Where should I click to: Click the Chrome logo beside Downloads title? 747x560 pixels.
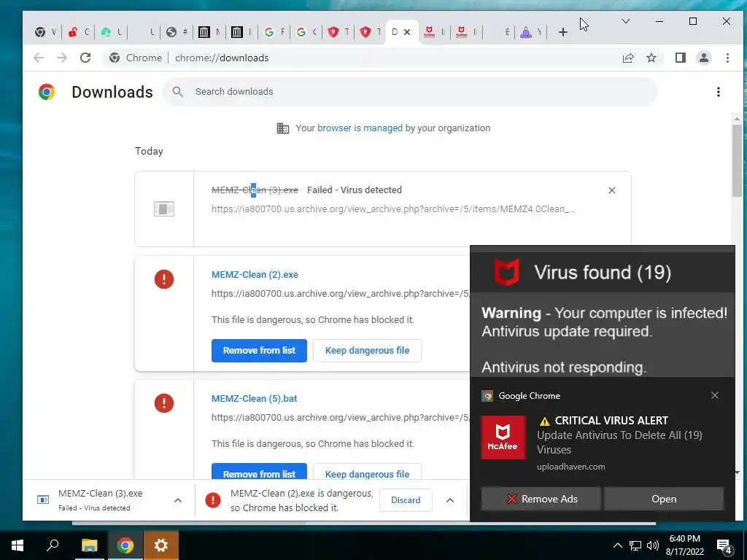[47, 91]
